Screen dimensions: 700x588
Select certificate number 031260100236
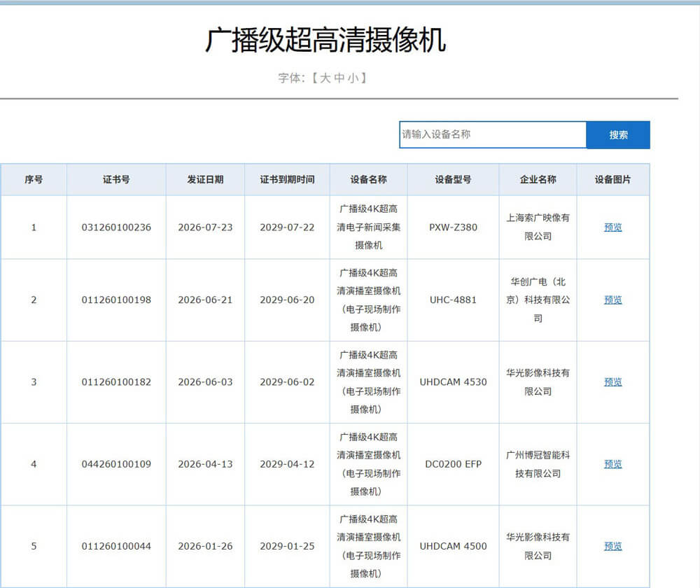[116, 227]
